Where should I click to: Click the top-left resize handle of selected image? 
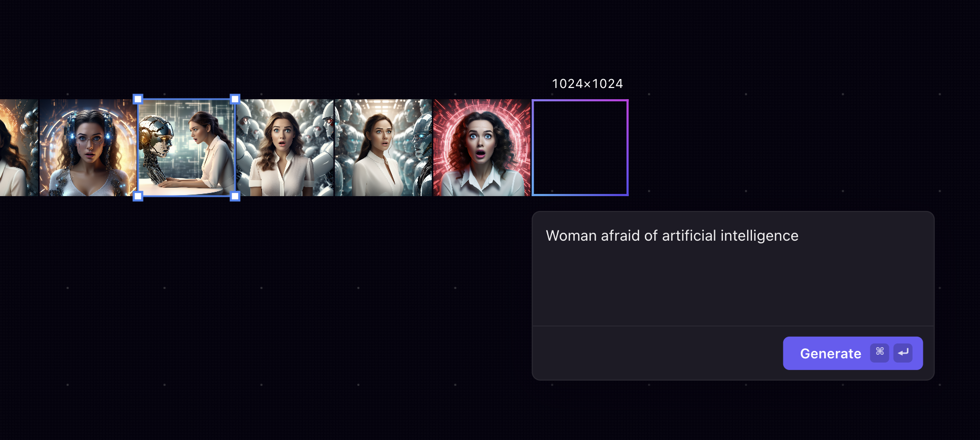point(138,99)
